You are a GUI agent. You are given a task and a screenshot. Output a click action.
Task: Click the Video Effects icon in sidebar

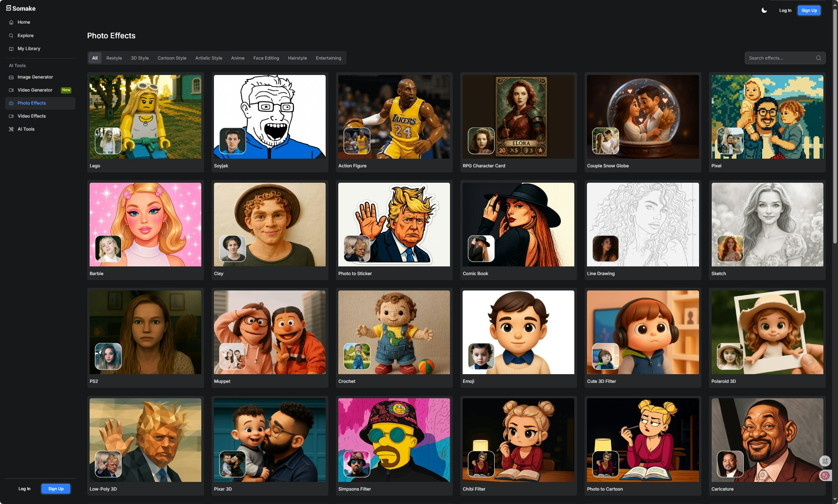[x=11, y=116]
